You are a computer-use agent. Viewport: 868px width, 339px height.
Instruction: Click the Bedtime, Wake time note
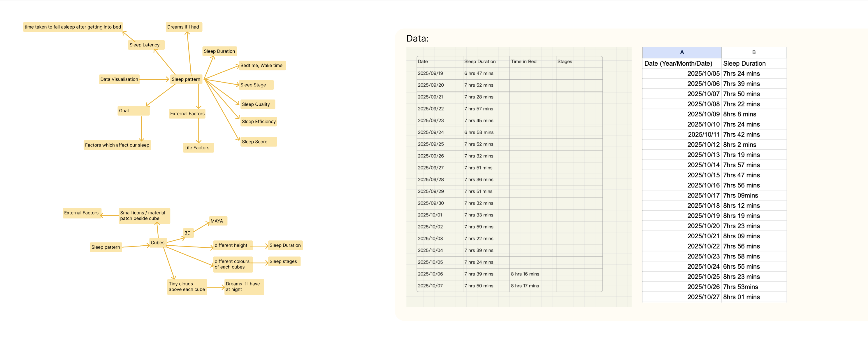point(262,65)
